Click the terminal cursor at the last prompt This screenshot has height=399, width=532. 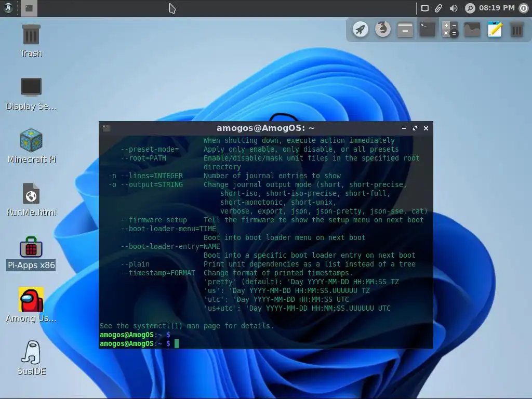(x=177, y=344)
